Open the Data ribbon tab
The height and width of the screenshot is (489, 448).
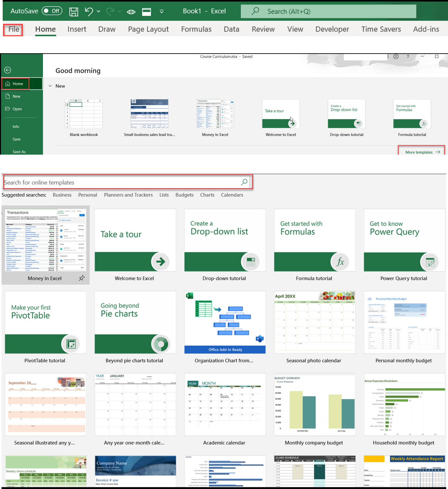tap(231, 29)
